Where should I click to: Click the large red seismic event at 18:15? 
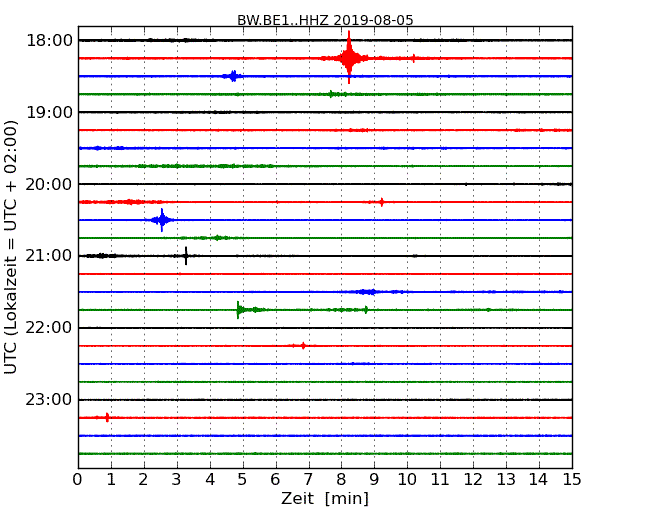click(349, 58)
